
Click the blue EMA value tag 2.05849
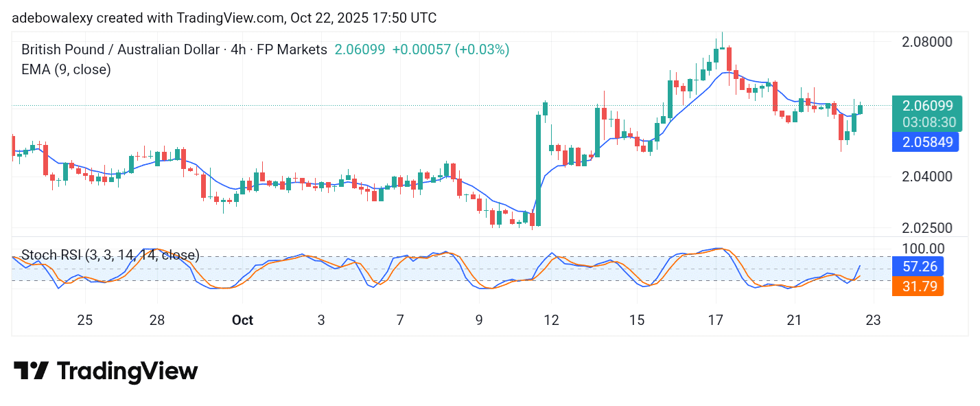point(927,142)
